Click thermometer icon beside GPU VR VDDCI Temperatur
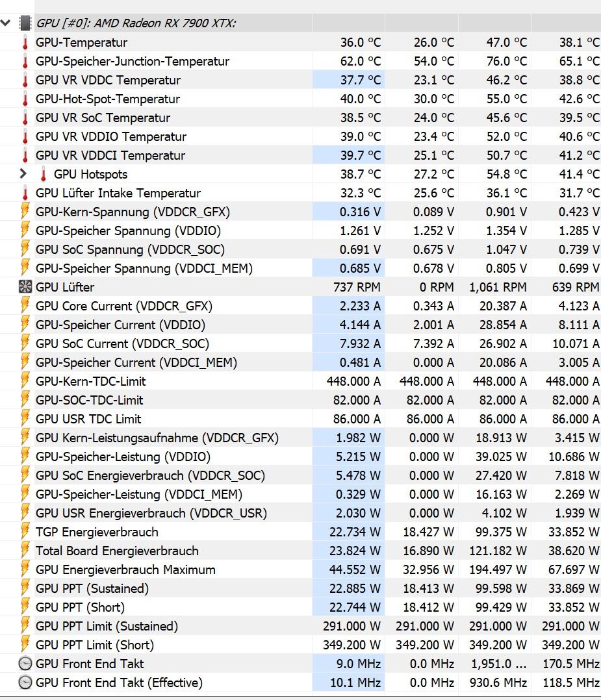The width and height of the screenshot is (601, 700). pyautogui.click(x=25, y=155)
